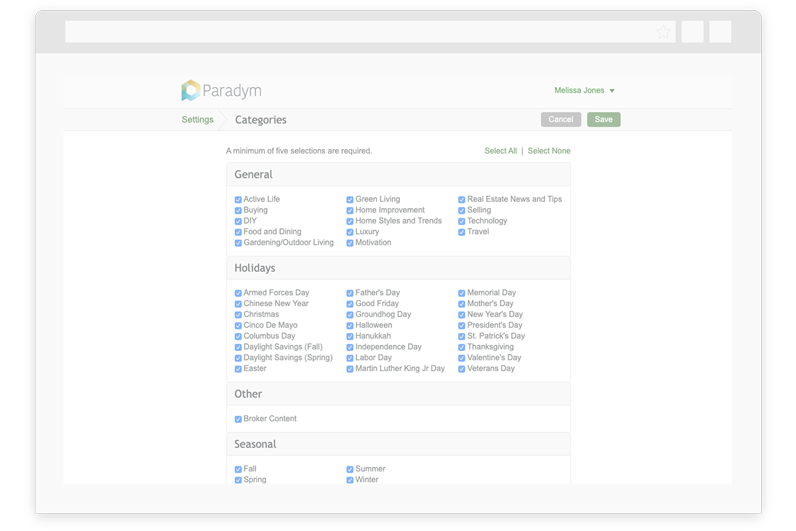
Task: Uncheck Martin Luther King Jr Day
Action: [x=350, y=369]
